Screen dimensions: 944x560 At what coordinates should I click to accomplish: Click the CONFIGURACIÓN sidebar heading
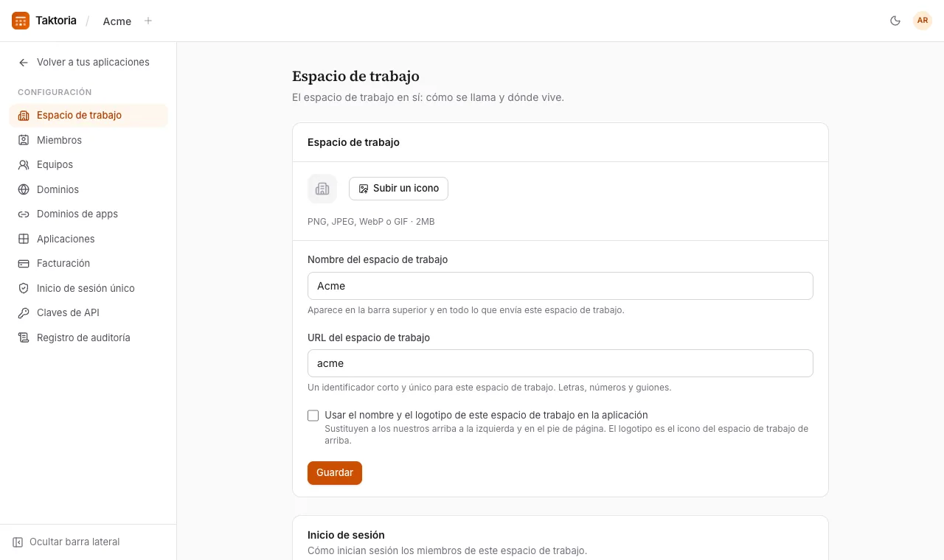click(55, 92)
